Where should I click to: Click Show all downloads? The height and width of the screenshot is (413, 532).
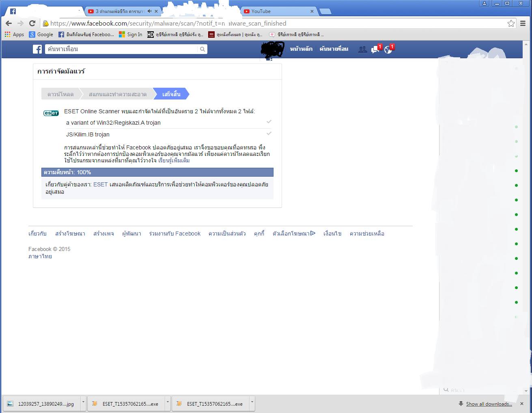click(x=489, y=404)
